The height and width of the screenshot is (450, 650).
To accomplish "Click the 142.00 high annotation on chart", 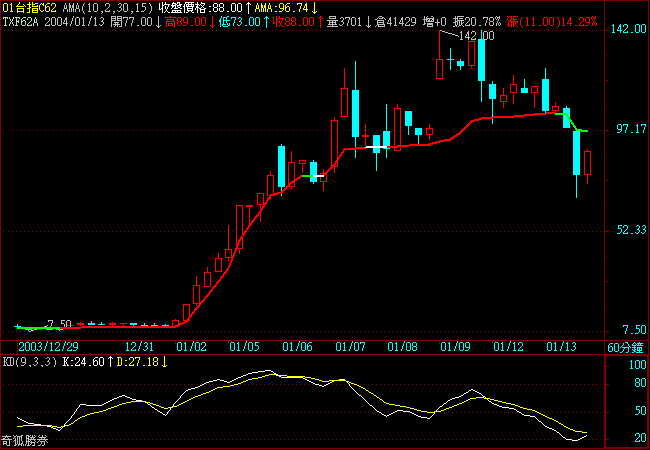I will coord(477,36).
